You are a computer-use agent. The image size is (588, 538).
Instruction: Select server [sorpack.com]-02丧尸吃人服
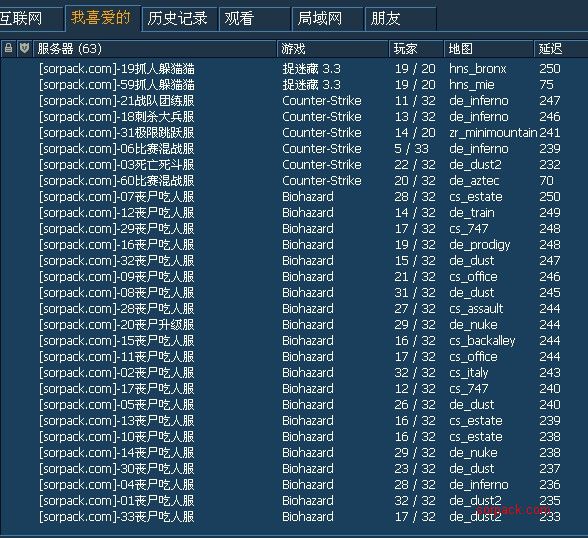click(x=117, y=373)
